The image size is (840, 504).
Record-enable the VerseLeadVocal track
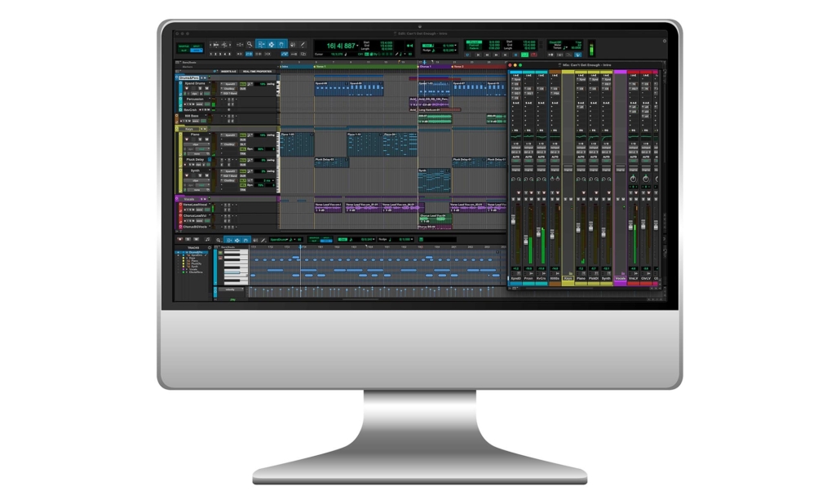point(185,210)
